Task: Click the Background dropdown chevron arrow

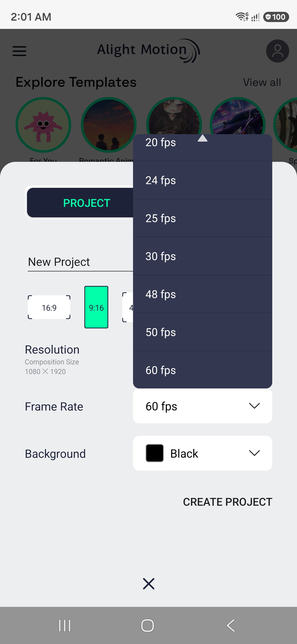Action: (x=254, y=453)
